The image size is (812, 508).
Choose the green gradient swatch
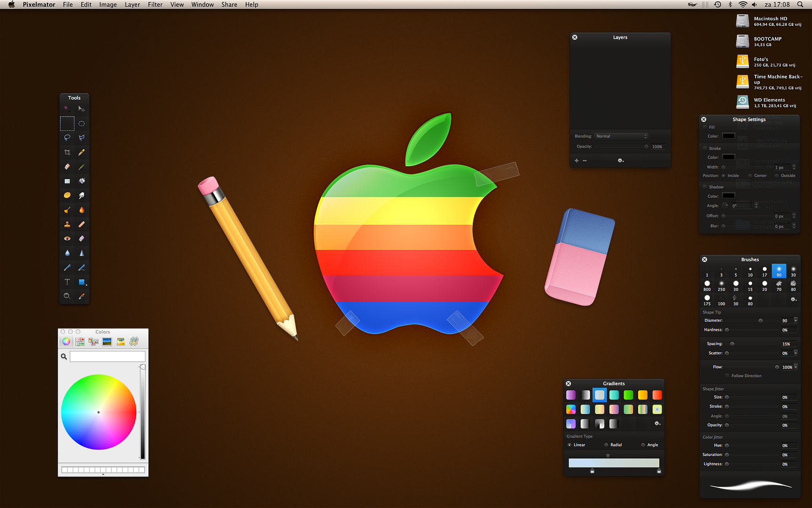628,395
